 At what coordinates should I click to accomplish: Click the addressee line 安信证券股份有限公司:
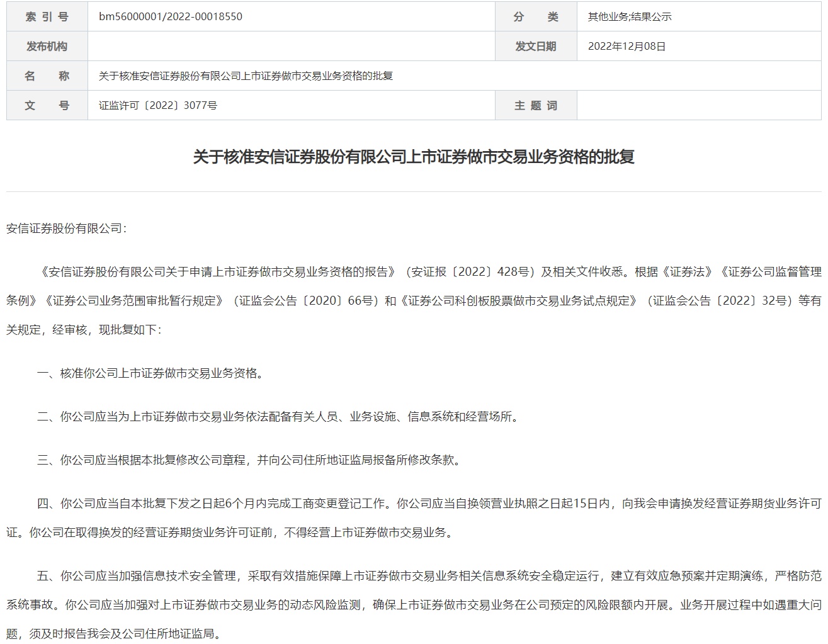67,229
